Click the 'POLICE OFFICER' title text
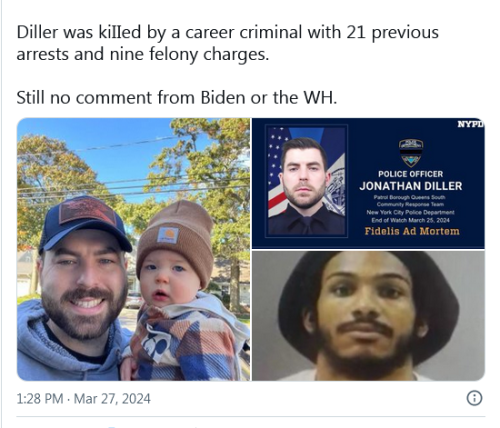Screen dimensions: 500x428 click(x=410, y=174)
